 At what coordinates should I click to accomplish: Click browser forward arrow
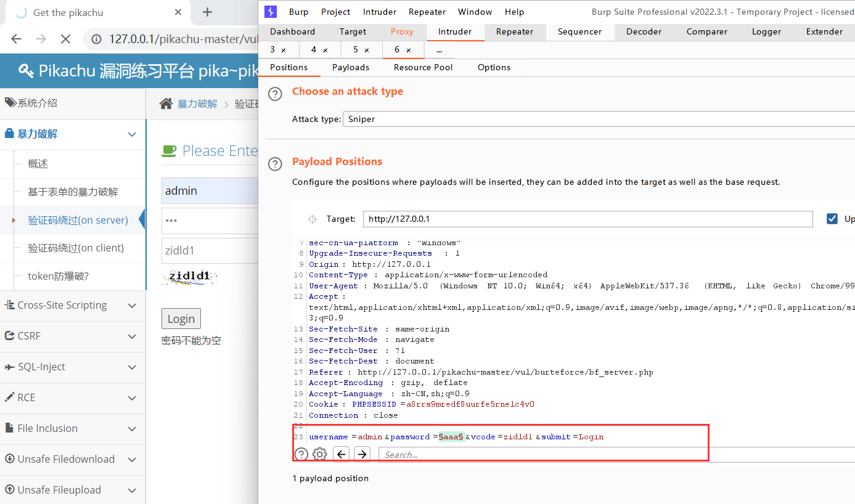[41, 39]
